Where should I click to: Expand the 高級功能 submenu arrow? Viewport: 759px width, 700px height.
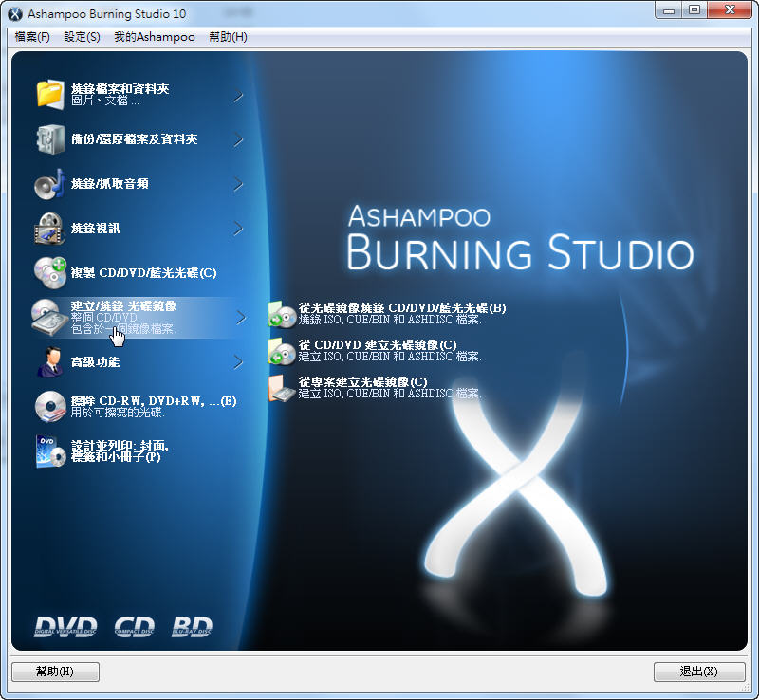tap(238, 362)
